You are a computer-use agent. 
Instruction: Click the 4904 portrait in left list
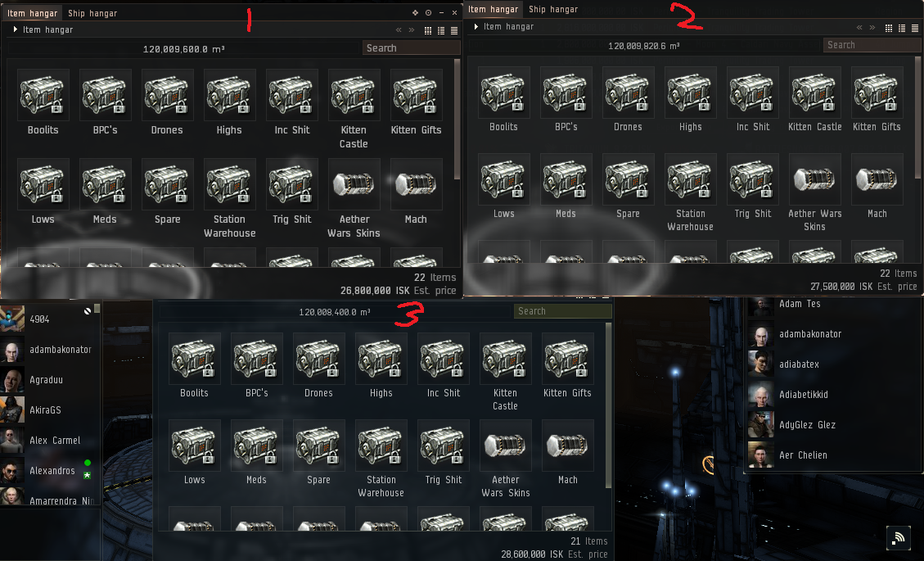11,319
